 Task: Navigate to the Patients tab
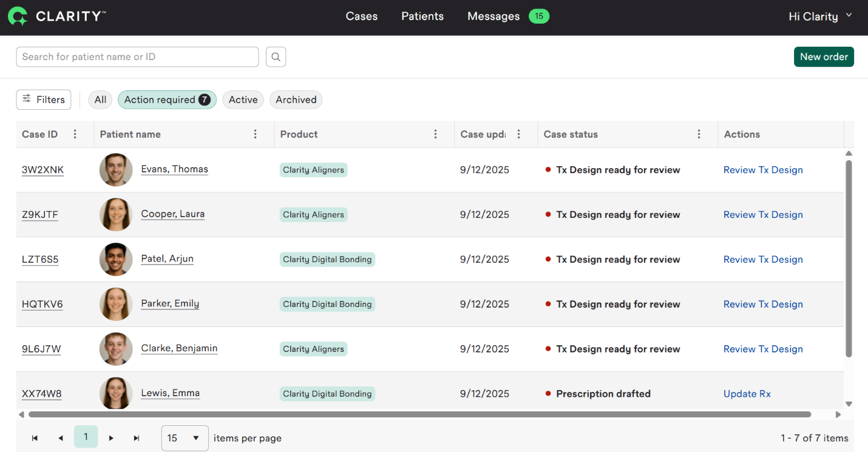tap(422, 16)
